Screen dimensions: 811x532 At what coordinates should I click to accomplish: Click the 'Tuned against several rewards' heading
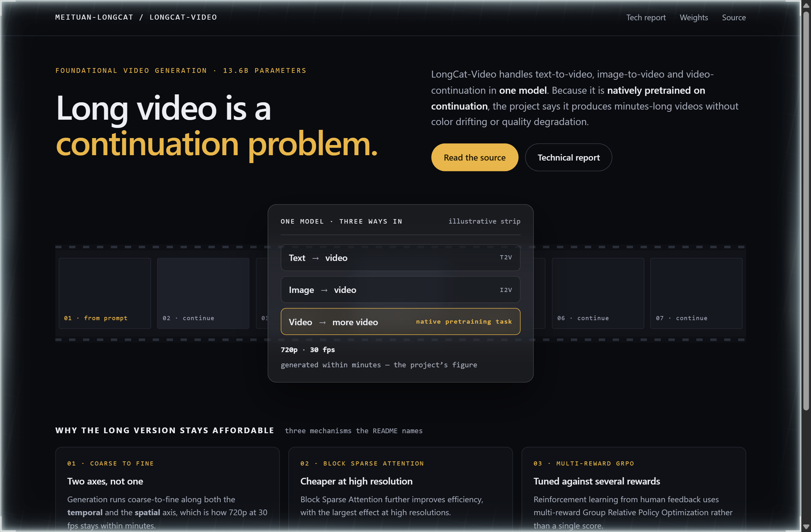click(x=596, y=481)
